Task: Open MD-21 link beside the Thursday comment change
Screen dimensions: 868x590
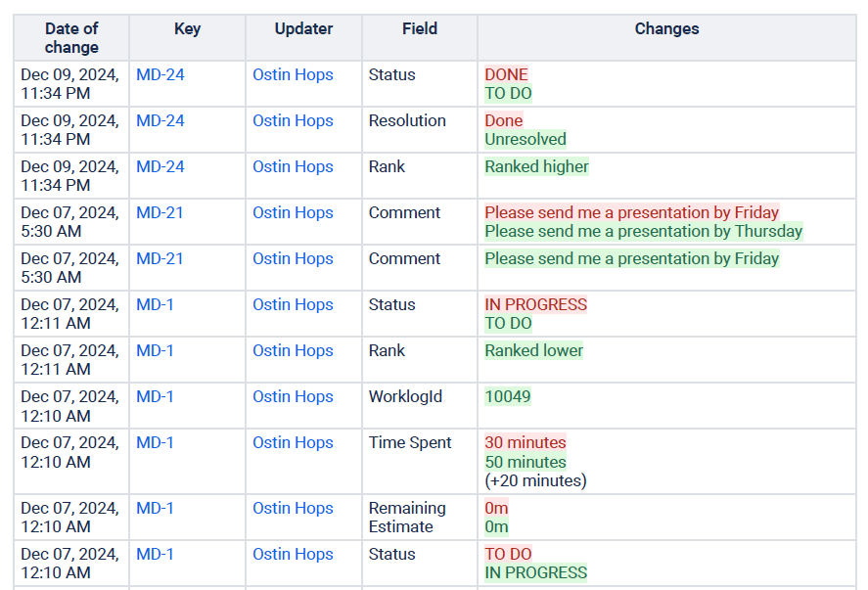Action: coord(160,212)
